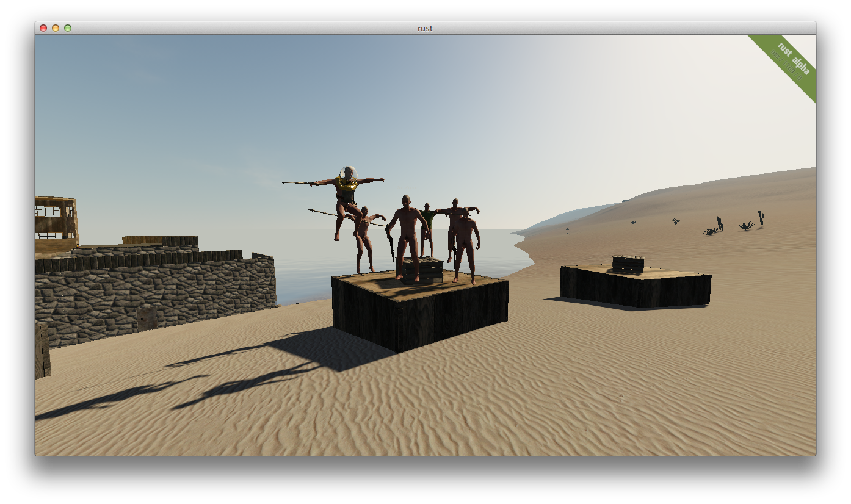Click the wooden watchtower behind the stone wall
The image size is (851, 504).
pos(56,223)
